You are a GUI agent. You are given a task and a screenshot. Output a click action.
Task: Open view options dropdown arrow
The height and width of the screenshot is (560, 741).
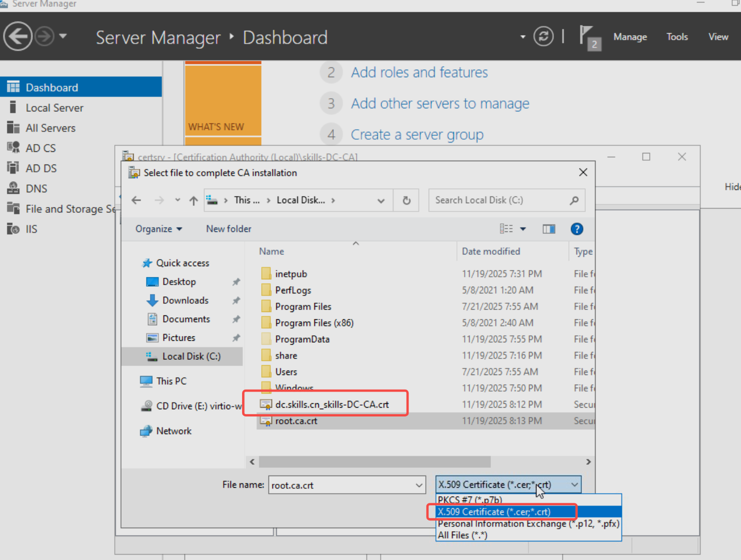pos(523,228)
